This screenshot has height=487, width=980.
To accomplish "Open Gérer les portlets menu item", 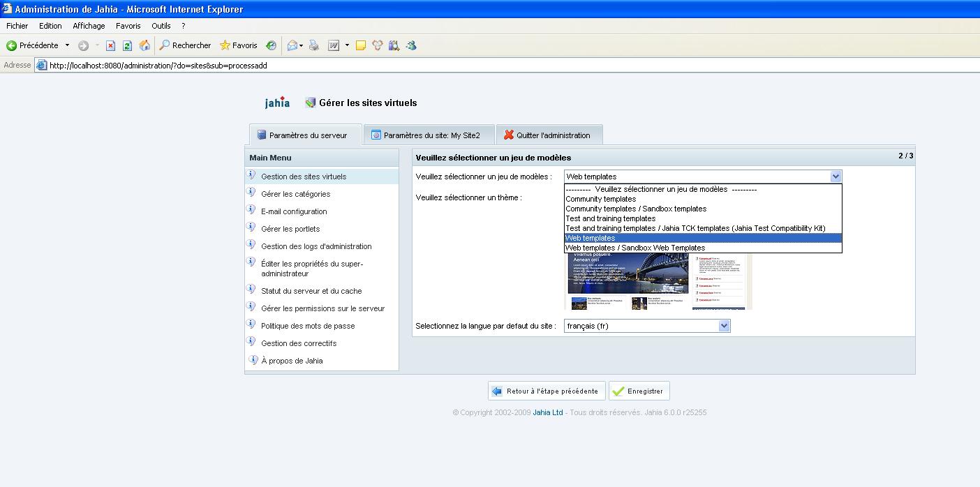I will point(290,229).
